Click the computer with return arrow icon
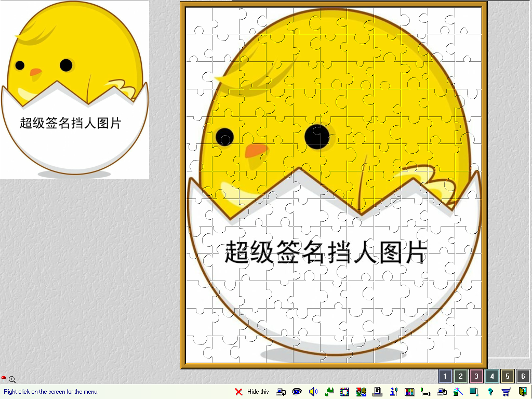 point(442,392)
